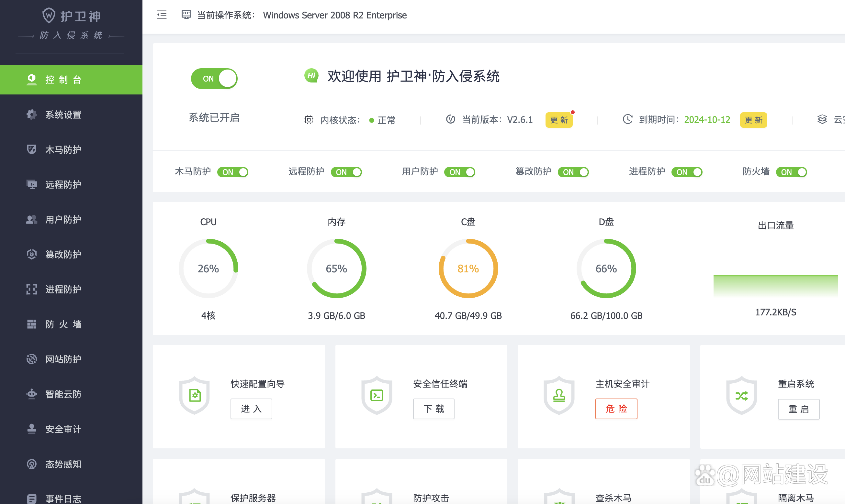Go to 网站防护 sidebar item
Viewport: 845px width, 504px height.
tap(71, 359)
